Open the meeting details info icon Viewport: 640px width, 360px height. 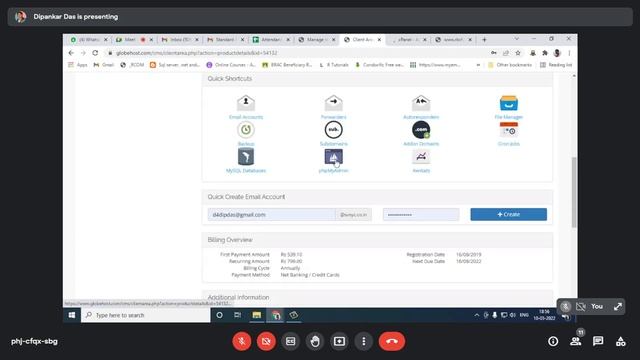(x=553, y=341)
